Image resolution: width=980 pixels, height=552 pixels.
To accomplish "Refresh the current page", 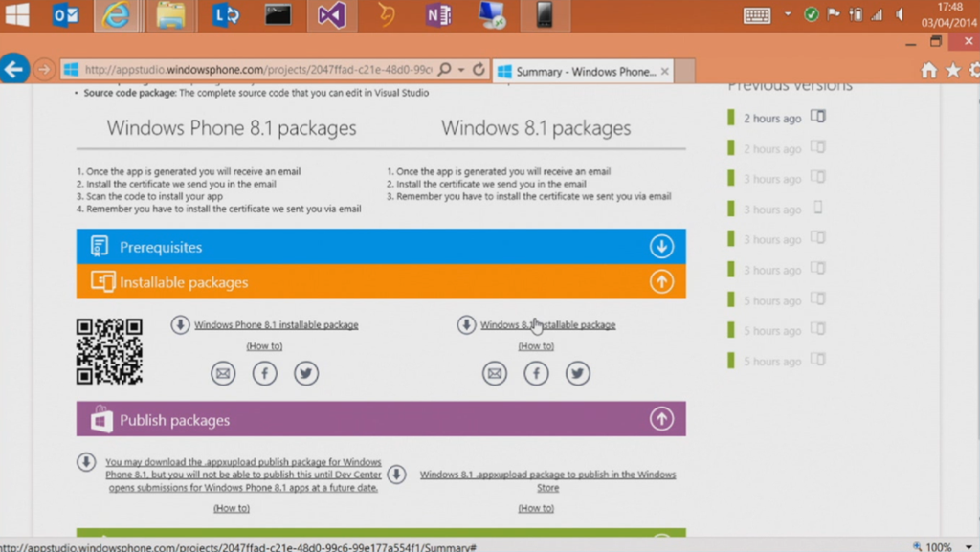I will (x=479, y=69).
